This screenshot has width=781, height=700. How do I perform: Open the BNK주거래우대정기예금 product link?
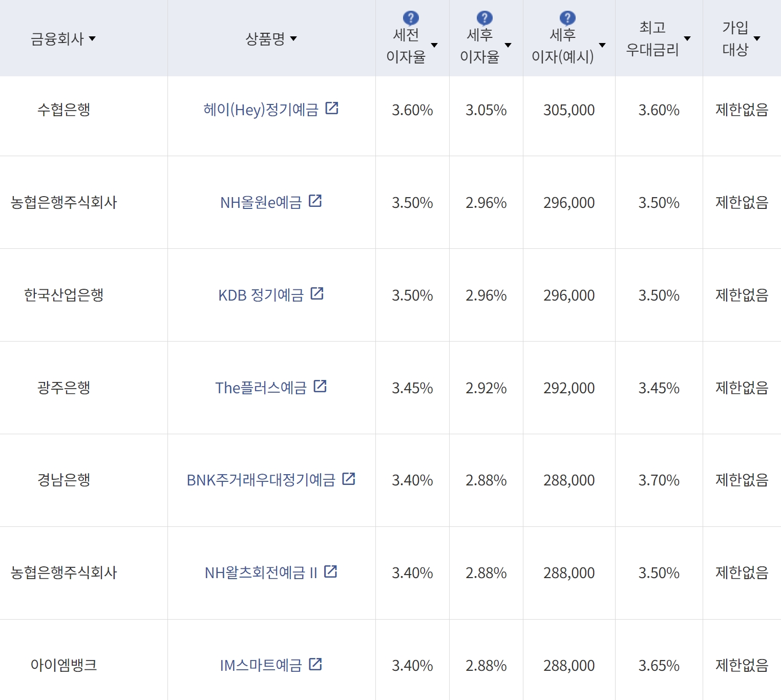[x=261, y=480]
